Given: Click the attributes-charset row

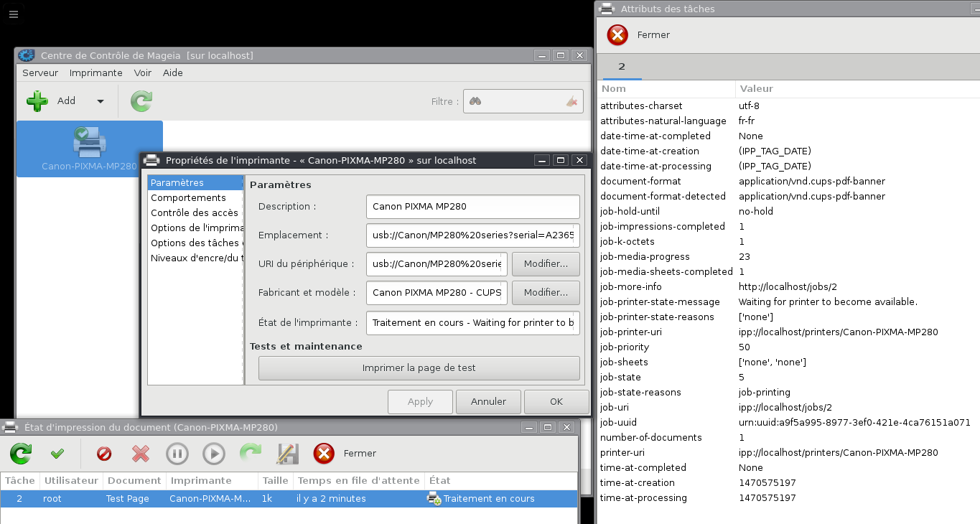Looking at the screenshot, I should [x=788, y=106].
